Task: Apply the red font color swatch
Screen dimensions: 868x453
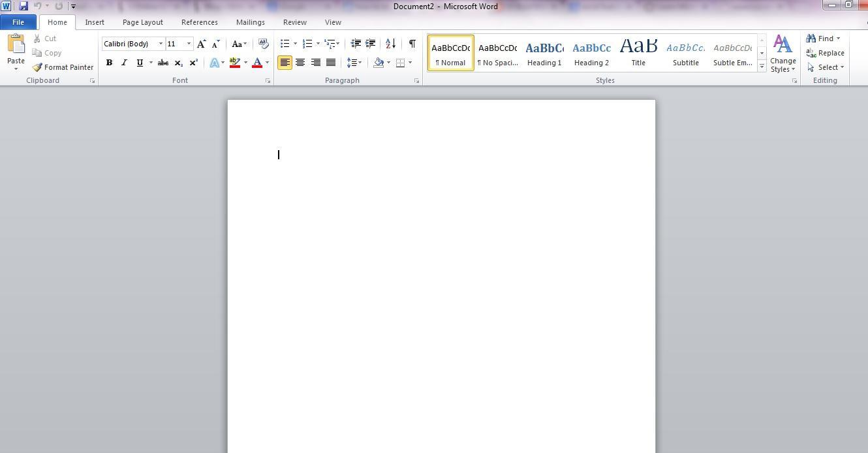Action: point(257,63)
